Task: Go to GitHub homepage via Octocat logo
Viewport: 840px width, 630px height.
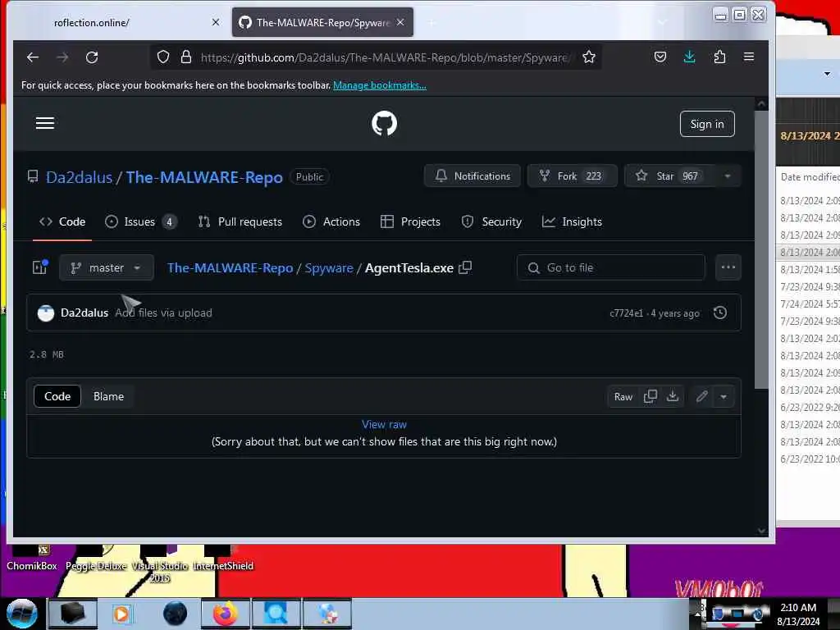Action: pyautogui.click(x=384, y=124)
